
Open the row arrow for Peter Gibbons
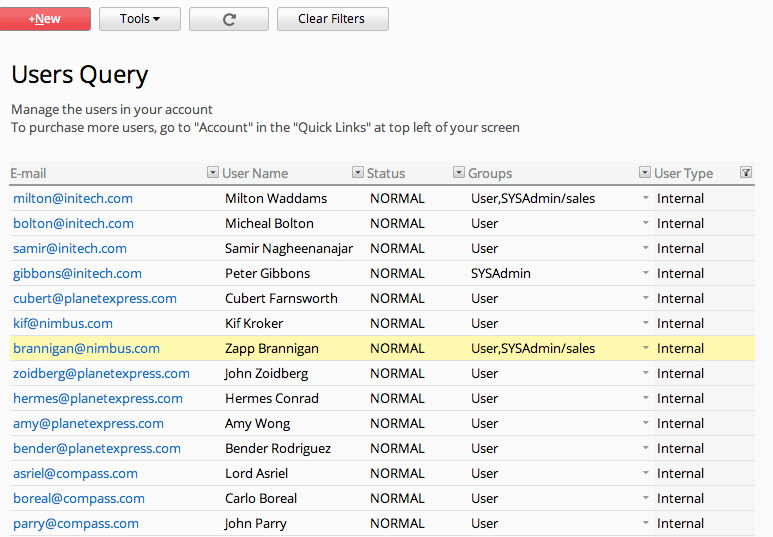click(645, 273)
